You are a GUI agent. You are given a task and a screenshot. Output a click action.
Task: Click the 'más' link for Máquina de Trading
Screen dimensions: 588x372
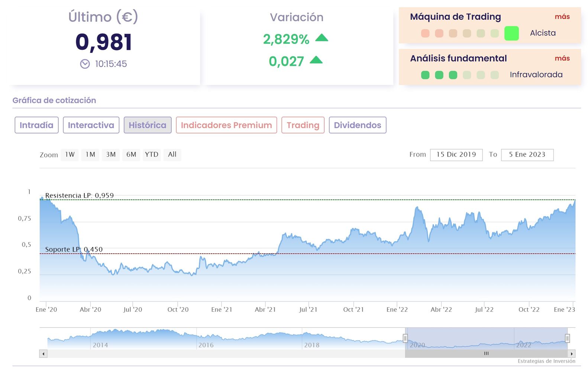point(562,17)
